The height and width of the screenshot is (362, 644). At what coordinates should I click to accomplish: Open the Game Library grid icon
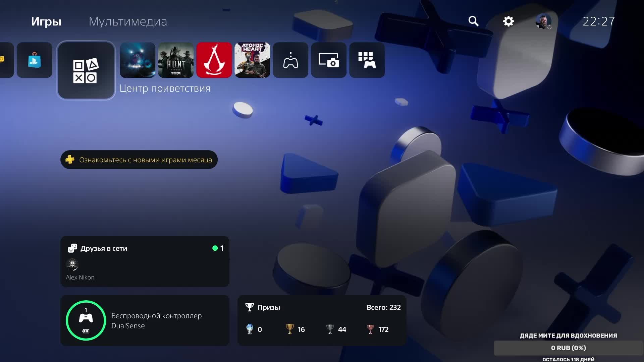(367, 60)
